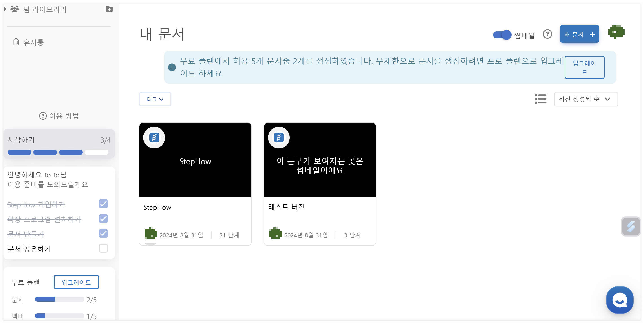This screenshot has width=644, height=323.
Task: Click the 시작하기 3/4 header
Action: [x=59, y=140]
